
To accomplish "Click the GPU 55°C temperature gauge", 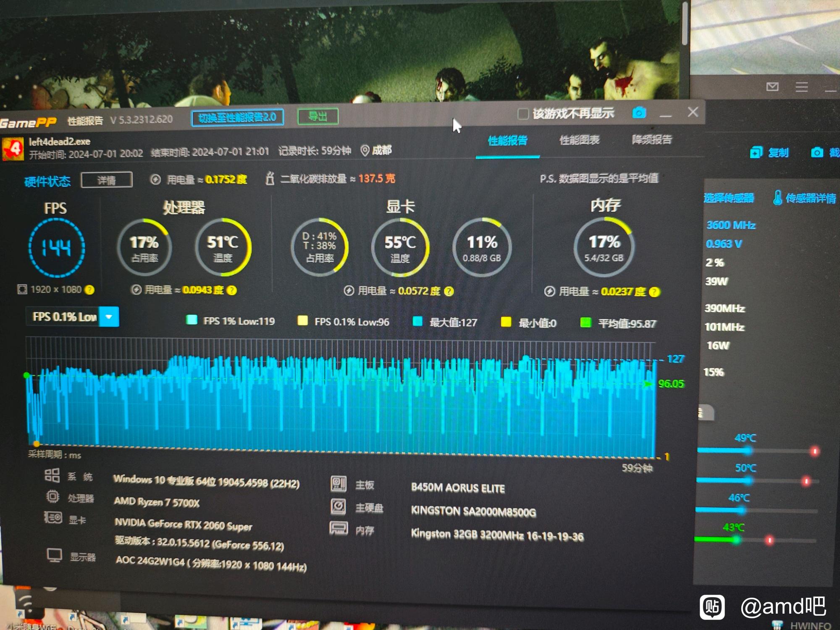I will point(400,248).
